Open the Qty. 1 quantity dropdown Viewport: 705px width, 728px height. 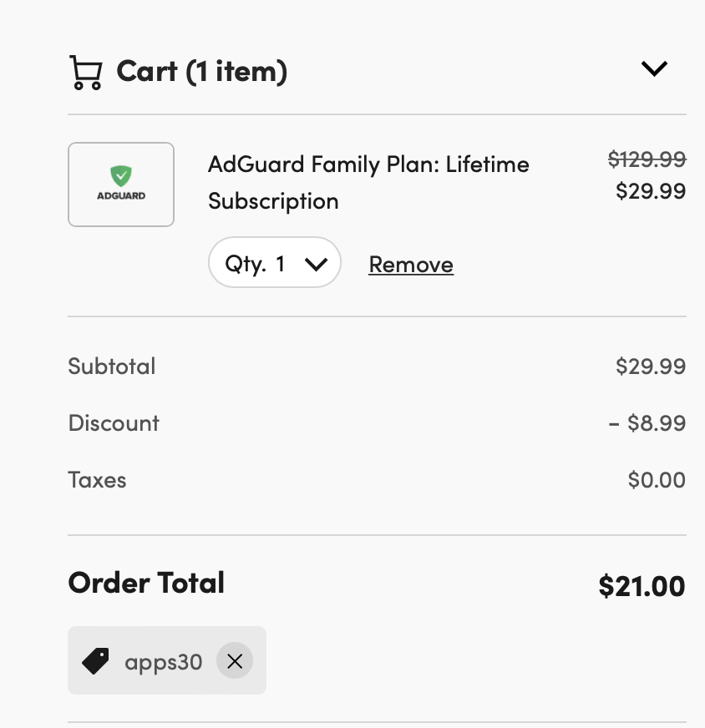(x=275, y=262)
